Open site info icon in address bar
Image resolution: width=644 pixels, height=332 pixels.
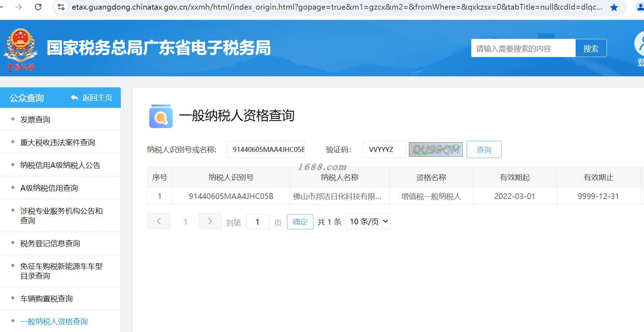pyautogui.click(x=61, y=7)
